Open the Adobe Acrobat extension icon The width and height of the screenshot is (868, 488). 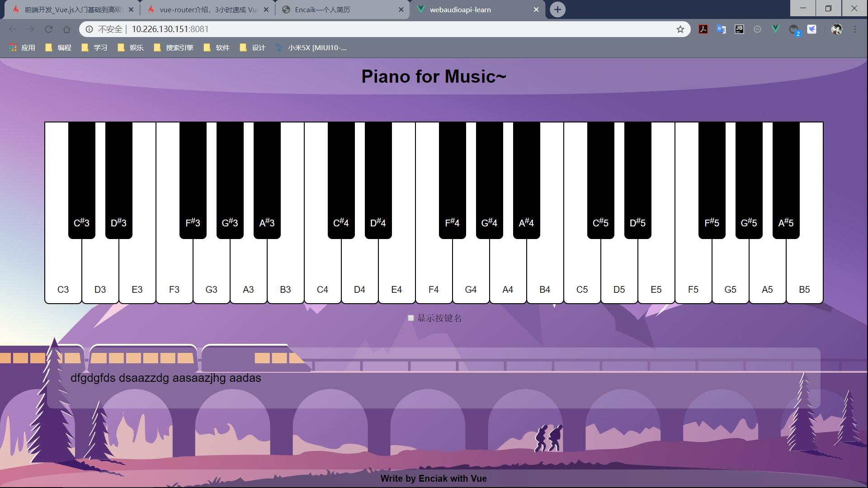coord(703,29)
